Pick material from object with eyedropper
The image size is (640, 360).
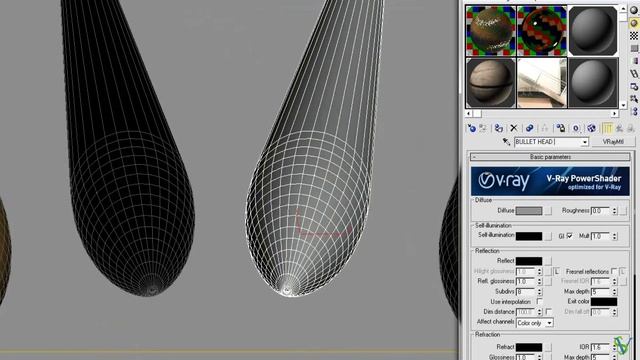(x=507, y=142)
